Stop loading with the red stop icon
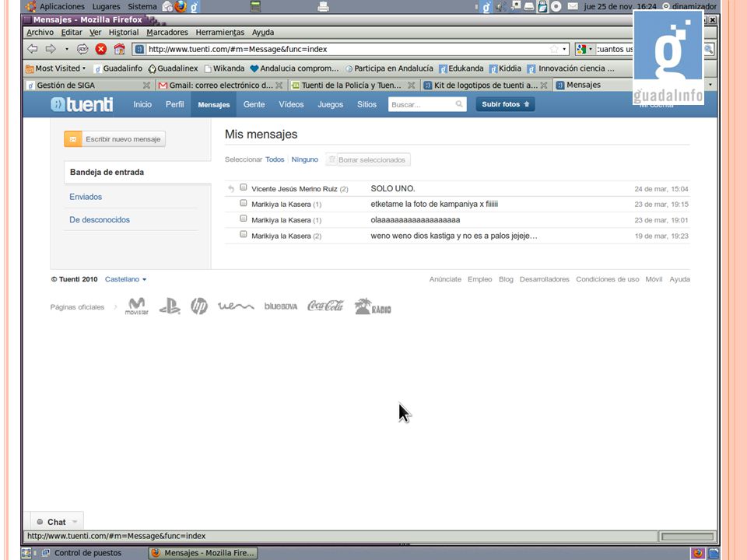Image resolution: width=747 pixels, height=560 pixels. click(x=101, y=49)
